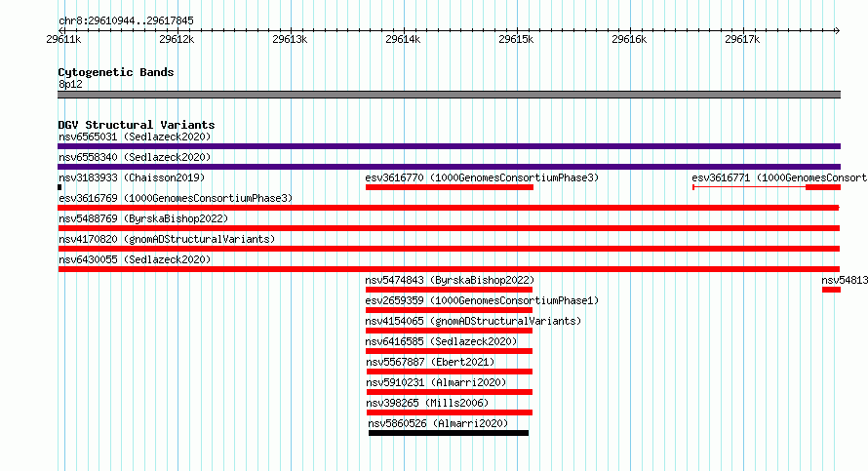Click the small black nsv3183933 marker
The height and width of the screenshot is (471, 868).
coord(59,187)
